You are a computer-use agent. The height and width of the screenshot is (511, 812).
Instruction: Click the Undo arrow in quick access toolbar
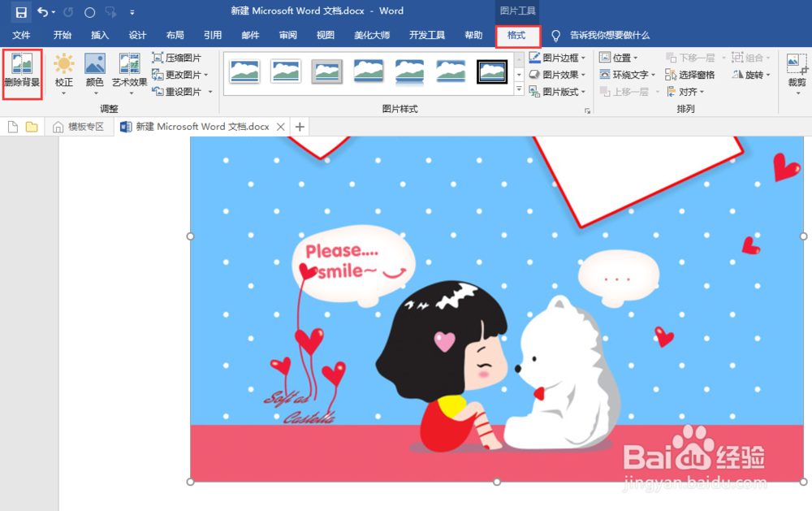point(43,11)
